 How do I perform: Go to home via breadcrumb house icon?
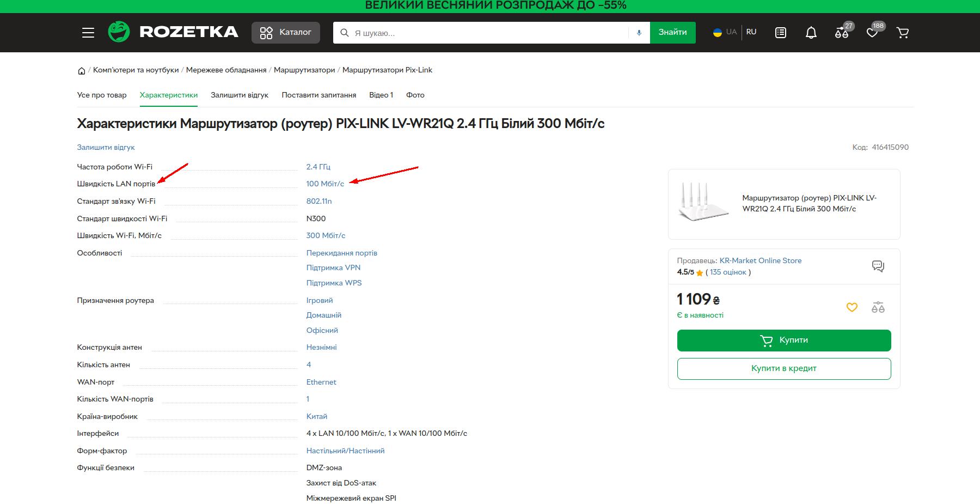tap(82, 70)
